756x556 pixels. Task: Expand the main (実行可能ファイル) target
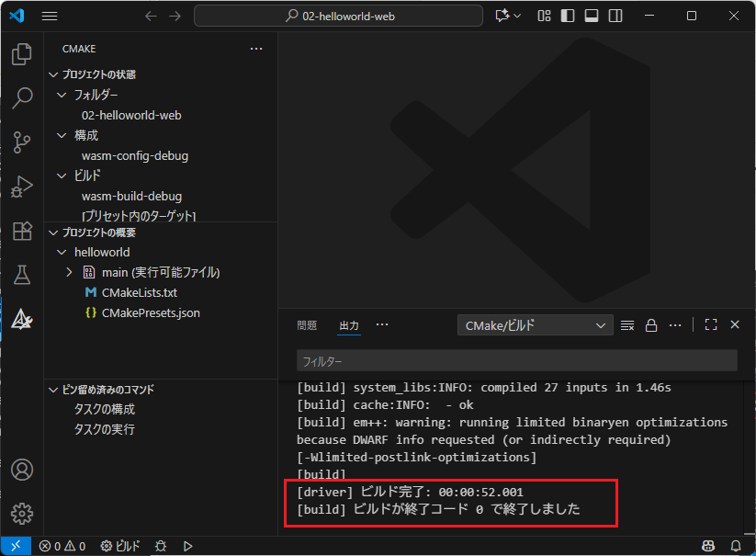(70, 272)
